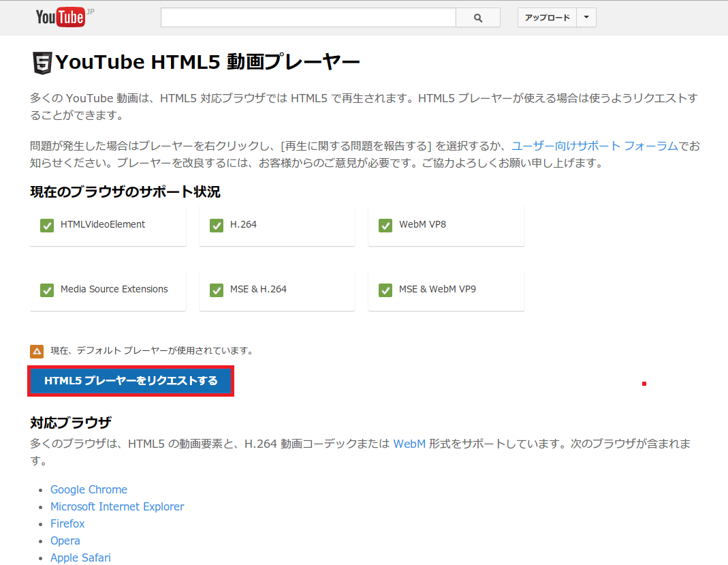728x565 pixels.
Task: Open the Apple Safari link
Action: (81, 558)
